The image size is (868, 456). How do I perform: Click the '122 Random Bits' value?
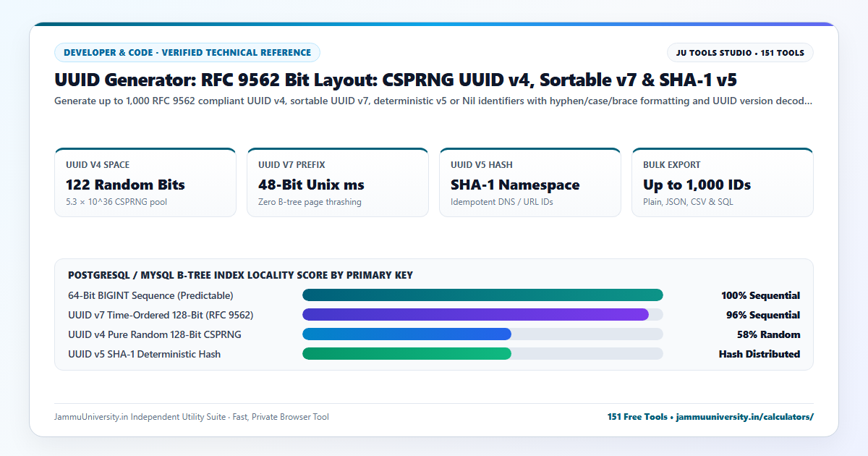pyautogui.click(x=125, y=185)
